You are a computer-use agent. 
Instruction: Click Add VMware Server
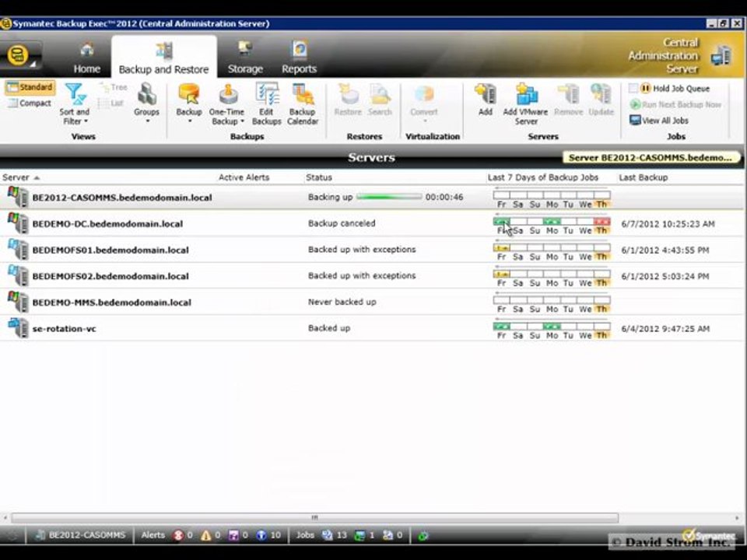[x=525, y=104]
